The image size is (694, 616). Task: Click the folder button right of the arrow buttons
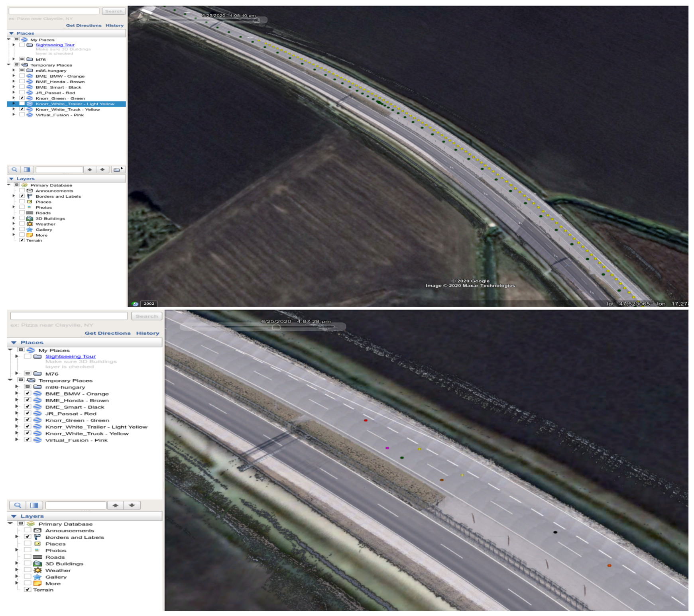click(117, 170)
